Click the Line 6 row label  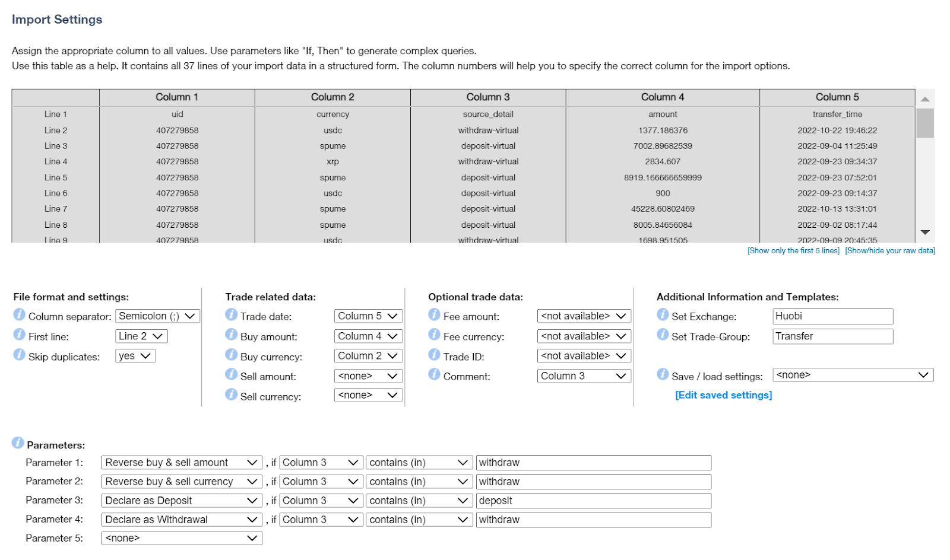pyautogui.click(x=56, y=193)
